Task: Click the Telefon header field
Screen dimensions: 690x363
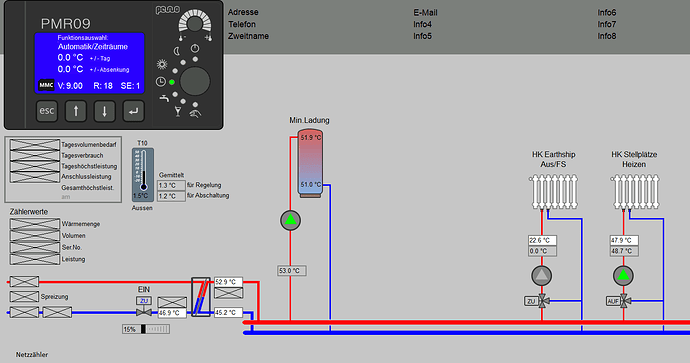Action: [242, 24]
